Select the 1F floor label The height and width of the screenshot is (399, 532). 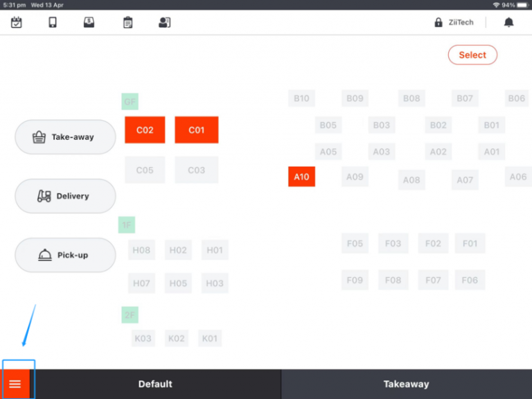[127, 225]
